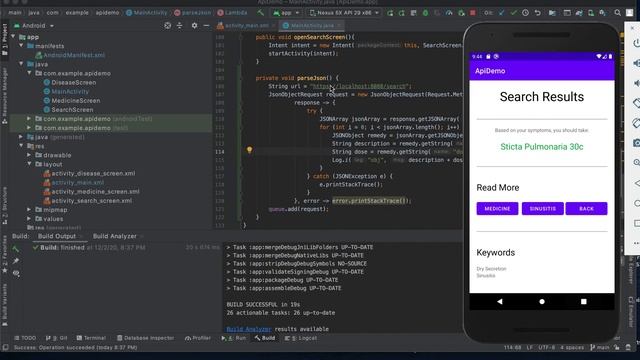Expand com.example.apidemo androidTest package
The height and width of the screenshot is (360, 640).
(29, 118)
